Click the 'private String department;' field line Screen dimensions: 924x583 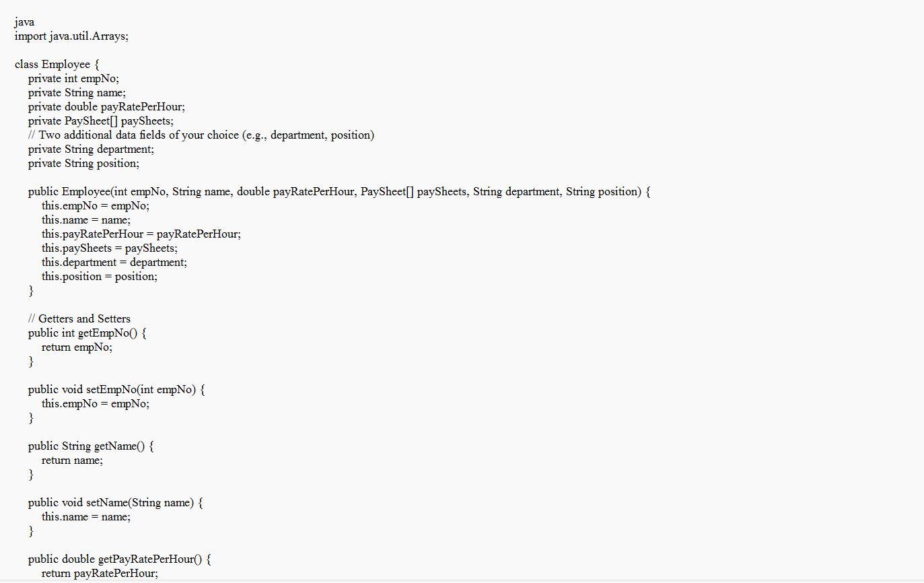pyautogui.click(x=91, y=149)
